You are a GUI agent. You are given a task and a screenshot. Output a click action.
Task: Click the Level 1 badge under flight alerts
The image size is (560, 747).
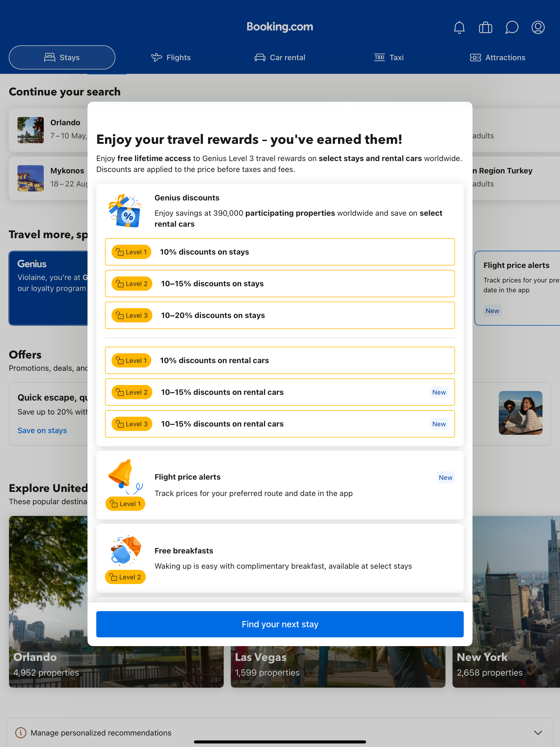pos(125,504)
